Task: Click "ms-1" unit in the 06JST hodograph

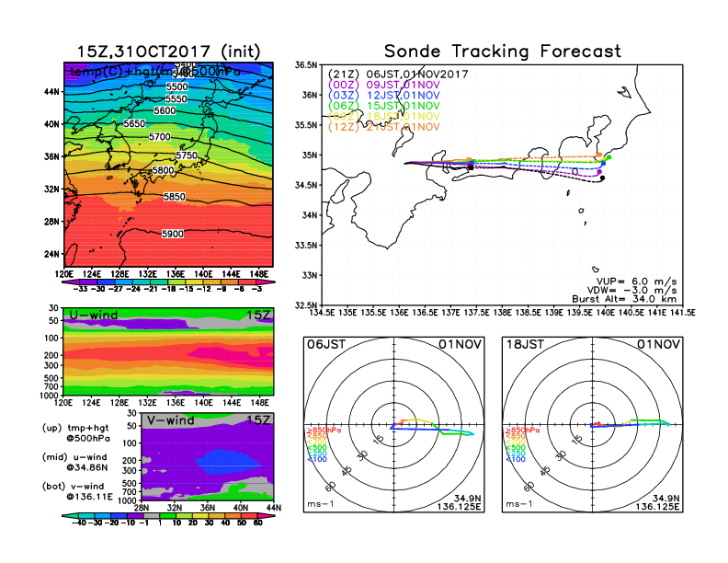Action: click(x=321, y=504)
